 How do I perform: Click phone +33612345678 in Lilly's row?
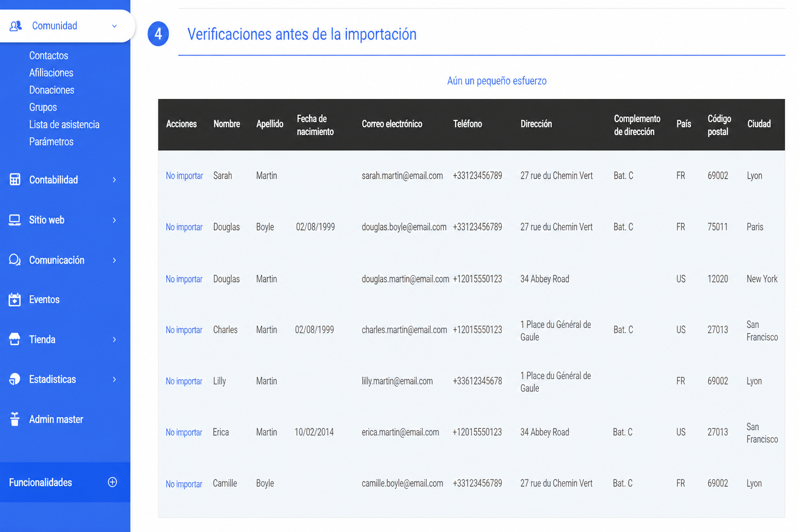(x=477, y=381)
